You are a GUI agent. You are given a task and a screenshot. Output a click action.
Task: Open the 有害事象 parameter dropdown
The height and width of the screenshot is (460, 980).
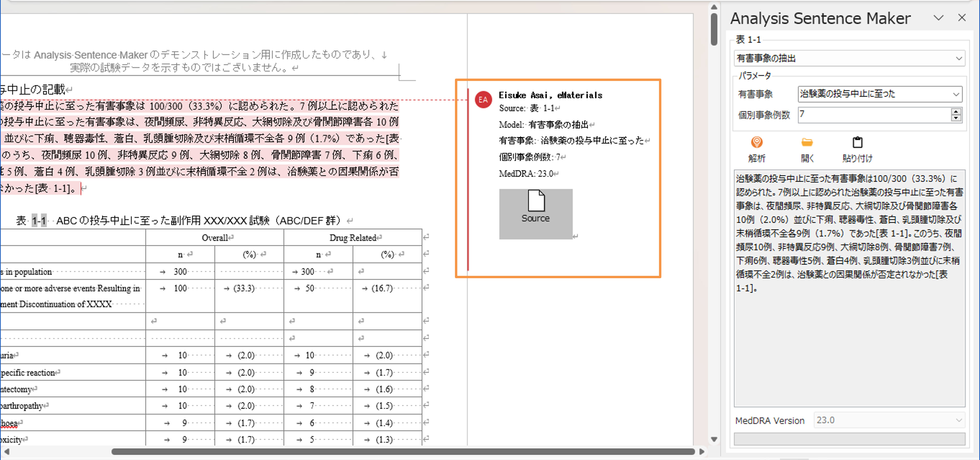[956, 95]
